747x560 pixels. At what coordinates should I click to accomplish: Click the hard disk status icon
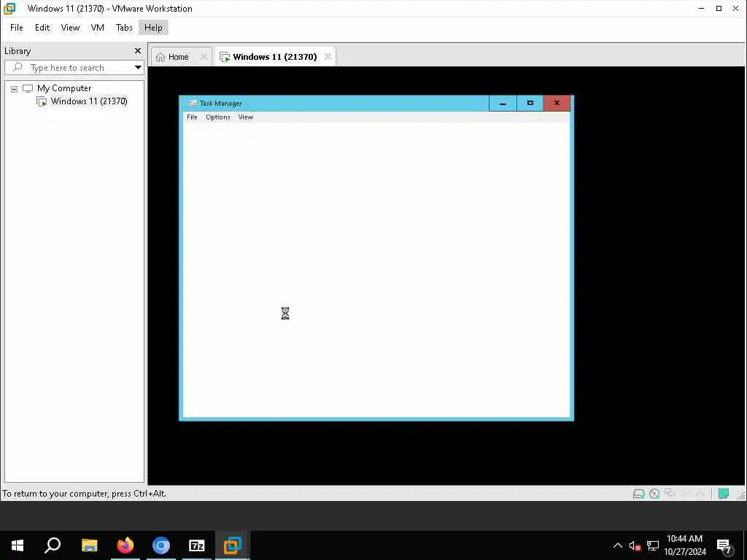point(638,494)
